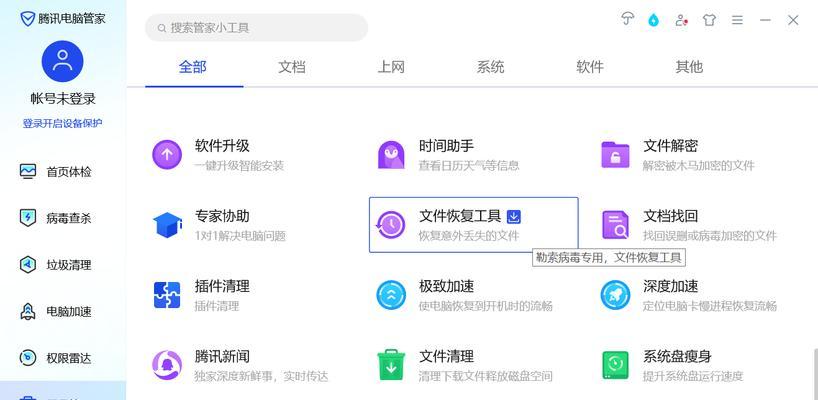Click the 插件清理 puzzle icon

pos(167,295)
